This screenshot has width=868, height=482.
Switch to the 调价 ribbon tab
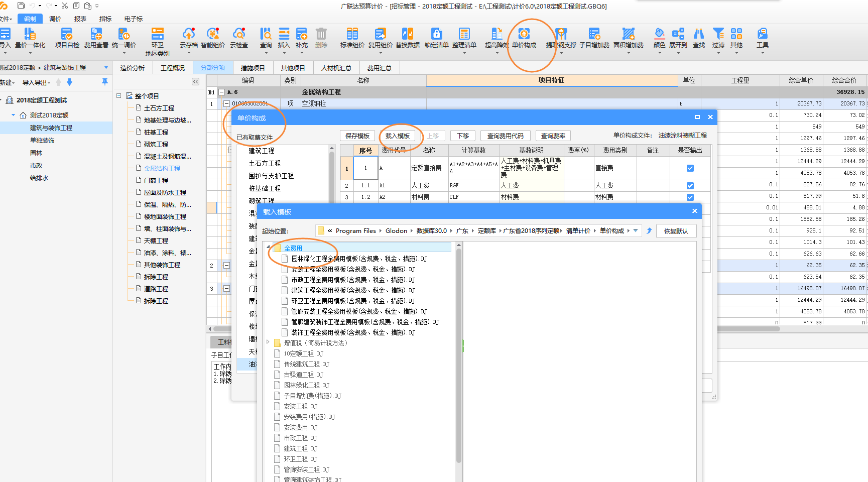click(x=55, y=19)
